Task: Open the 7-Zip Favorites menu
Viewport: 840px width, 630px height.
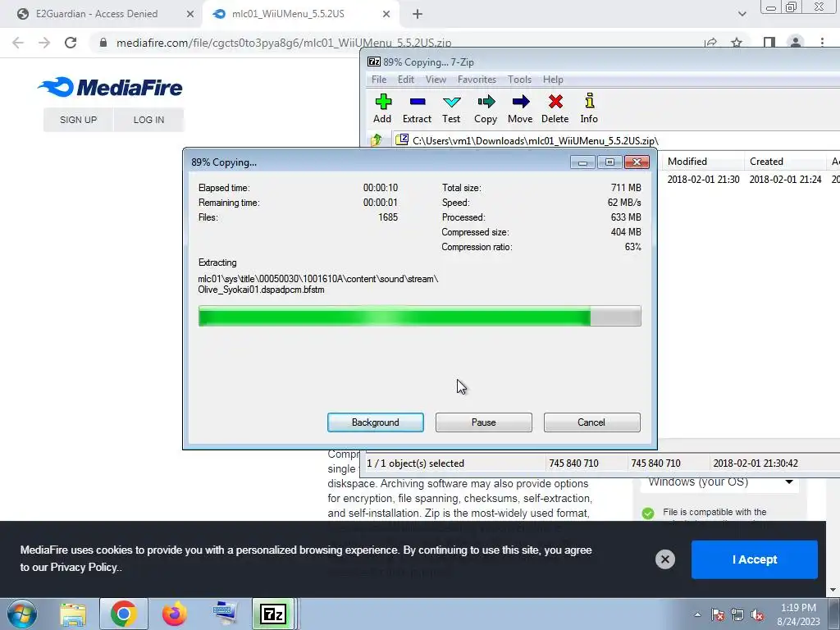Action: point(477,80)
